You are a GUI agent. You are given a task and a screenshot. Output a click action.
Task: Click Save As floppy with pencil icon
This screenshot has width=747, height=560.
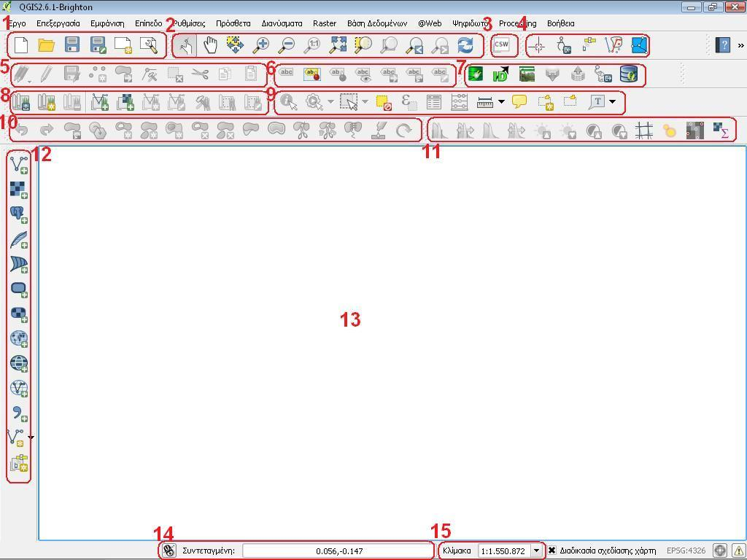point(98,45)
